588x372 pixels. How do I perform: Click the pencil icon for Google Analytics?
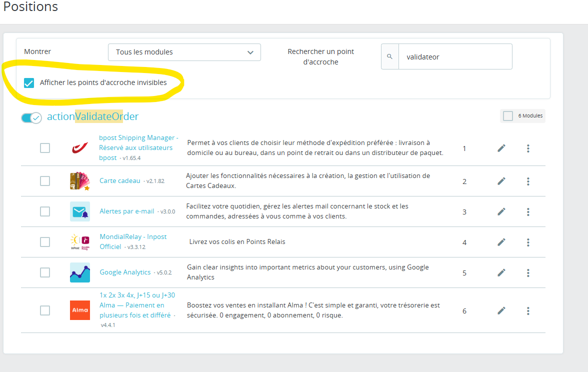[x=501, y=273]
